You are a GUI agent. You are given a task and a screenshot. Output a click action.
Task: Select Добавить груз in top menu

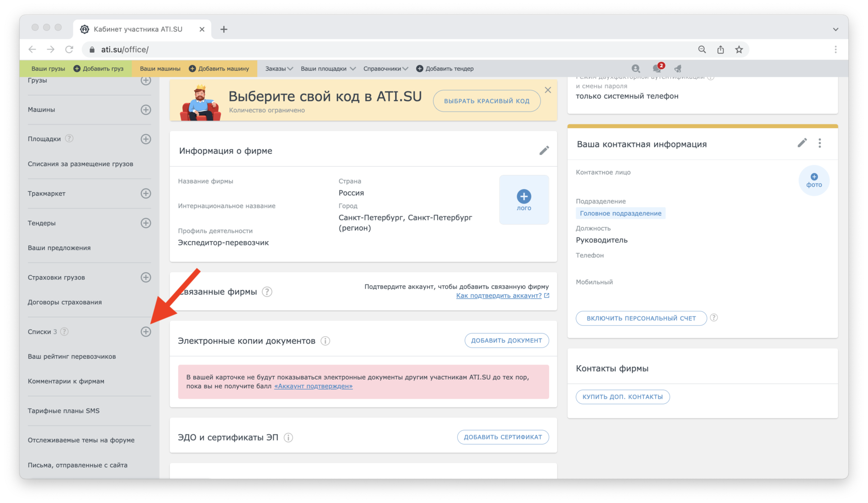(x=99, y=69)
